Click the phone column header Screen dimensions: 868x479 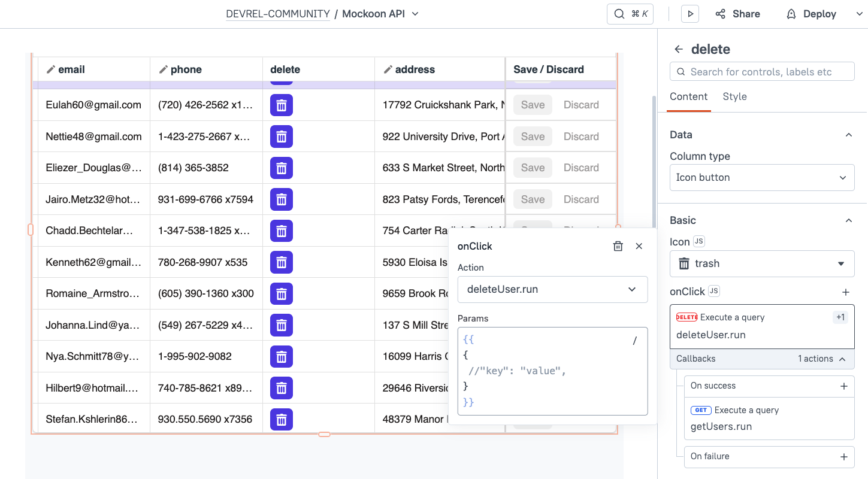point(206,69)
